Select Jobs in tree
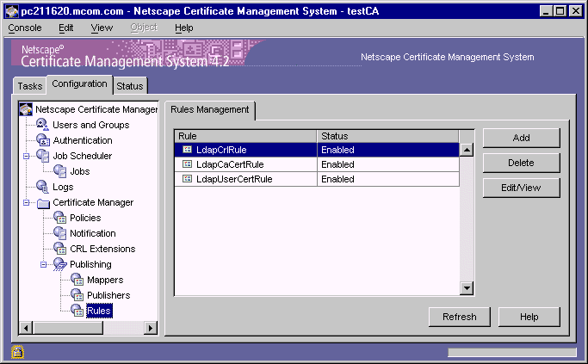 (x=80, y=171)
